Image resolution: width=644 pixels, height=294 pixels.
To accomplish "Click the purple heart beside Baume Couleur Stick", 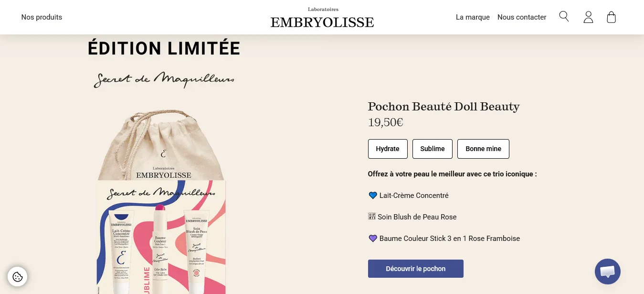I will pos(373,238).
